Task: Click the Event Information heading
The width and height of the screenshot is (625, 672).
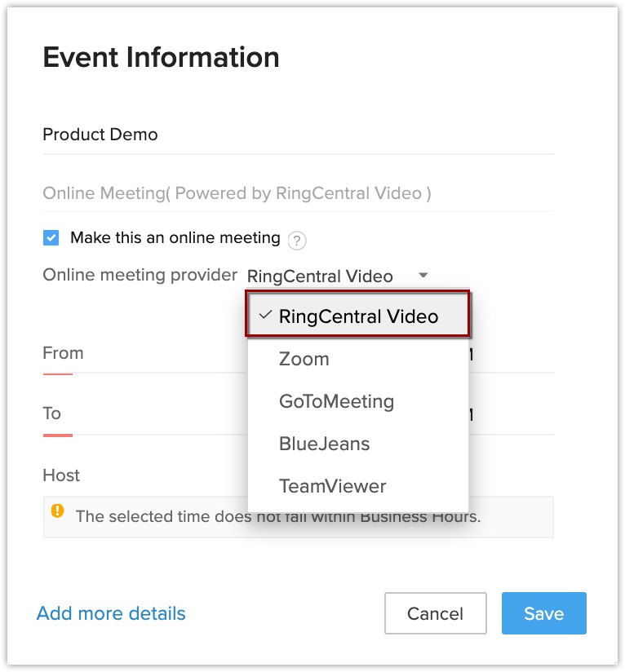Action: 161,57
